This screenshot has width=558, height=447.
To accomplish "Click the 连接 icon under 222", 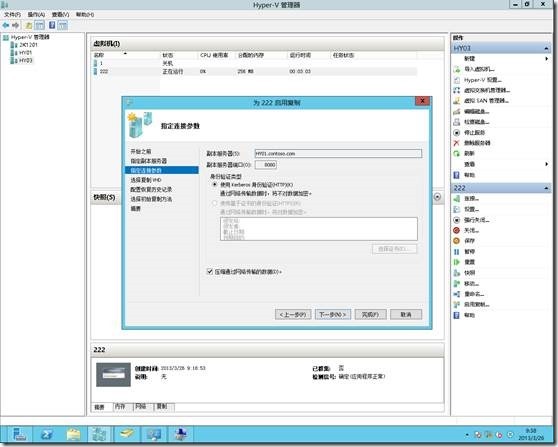I will point(457,199).
